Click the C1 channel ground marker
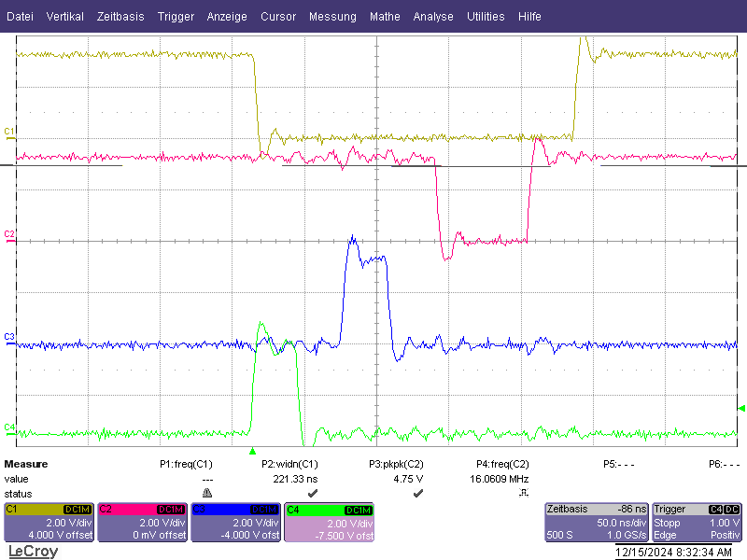The height and width of the screenshot is (560, 747). point(9,133)
